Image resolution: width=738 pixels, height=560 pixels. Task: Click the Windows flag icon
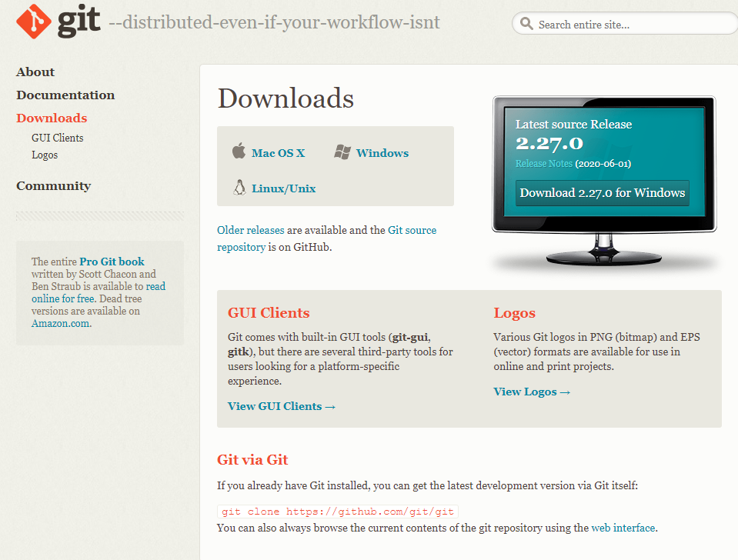tap(342, 152)
